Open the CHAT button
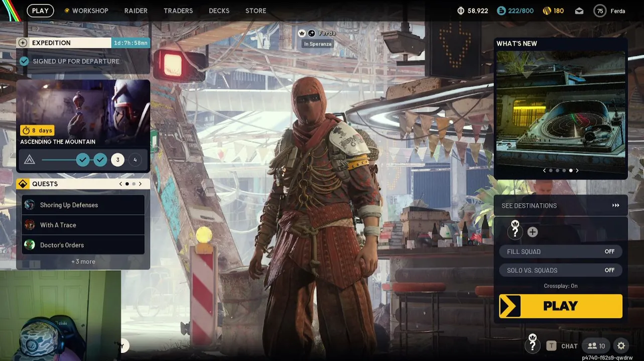Image resolution: width=644 pixels, height=361 pixels. pos(569,346)
